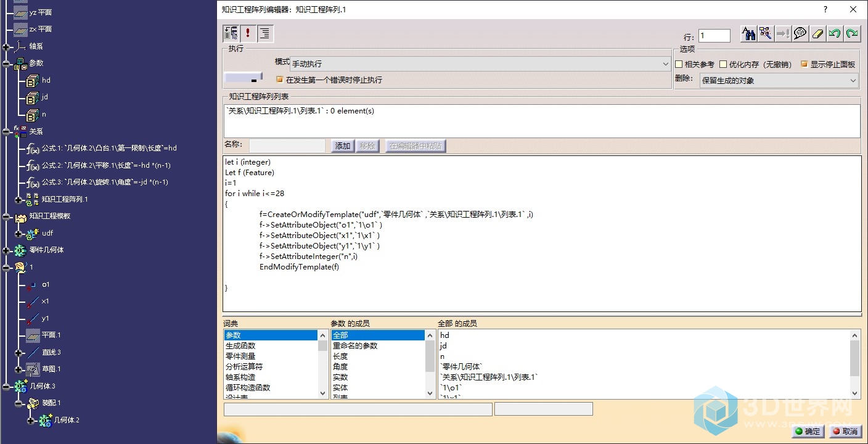Select 零件测量 in the dictionary list
The image size is (868, 444).
pos(271,356)
